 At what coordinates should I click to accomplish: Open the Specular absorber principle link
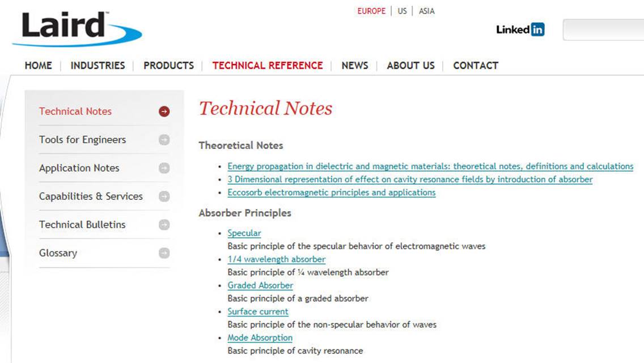(x=244, y=233)
